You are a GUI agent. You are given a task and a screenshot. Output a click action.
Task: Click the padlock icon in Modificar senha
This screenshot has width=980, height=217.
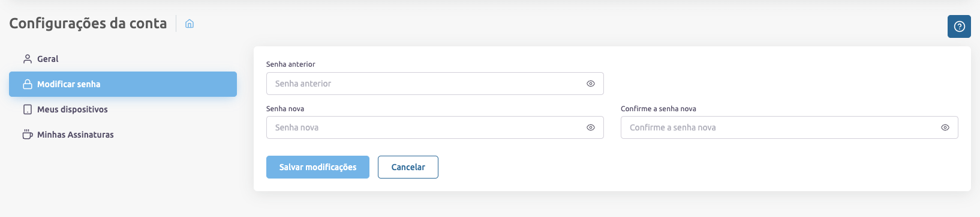pos(27,84)
